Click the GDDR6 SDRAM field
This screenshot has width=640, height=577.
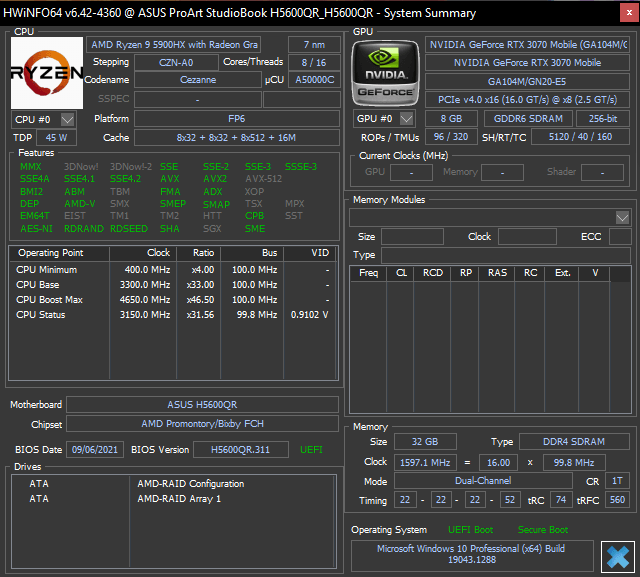[528, 119]
